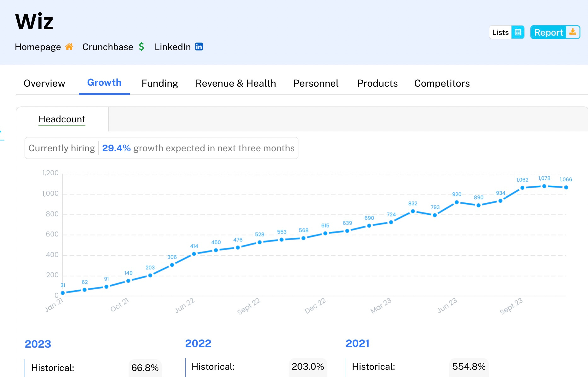Click the Homepage house icon

click(x=69, y=47)
